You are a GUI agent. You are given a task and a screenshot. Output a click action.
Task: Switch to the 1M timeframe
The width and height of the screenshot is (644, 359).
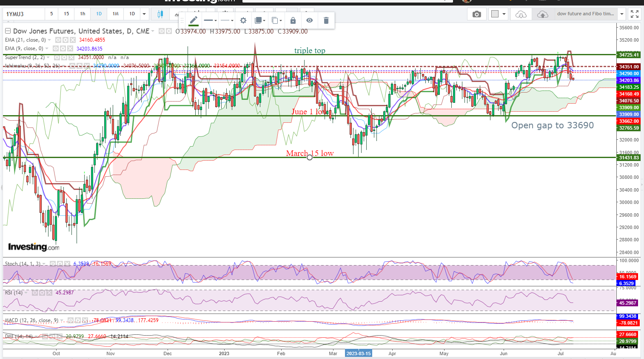pyautogui.click(x=115, y=14)
